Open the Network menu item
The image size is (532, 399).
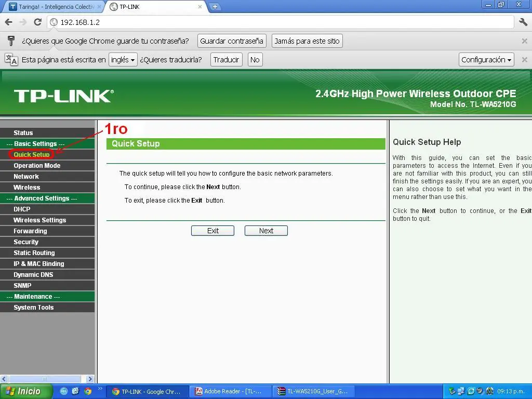coord(47,177)
